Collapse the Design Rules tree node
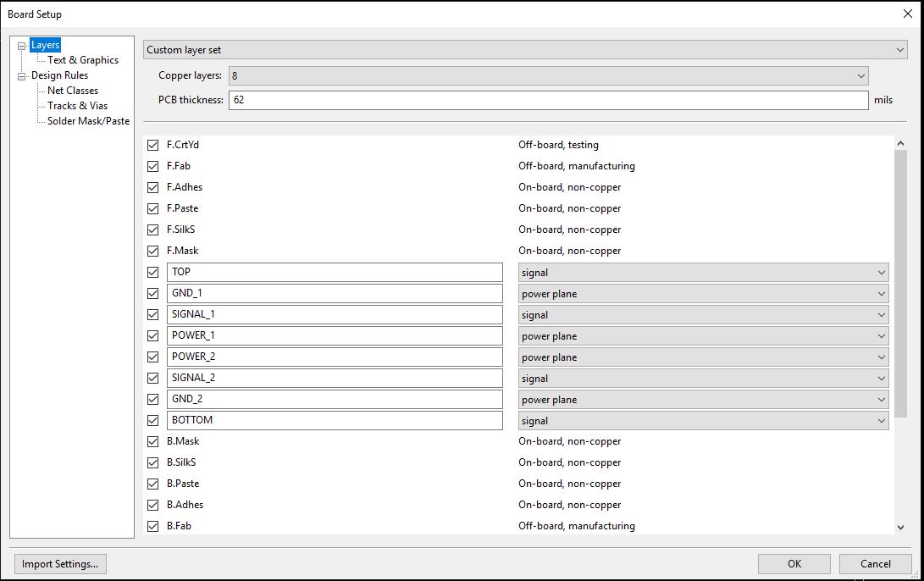 coord(22,76)
